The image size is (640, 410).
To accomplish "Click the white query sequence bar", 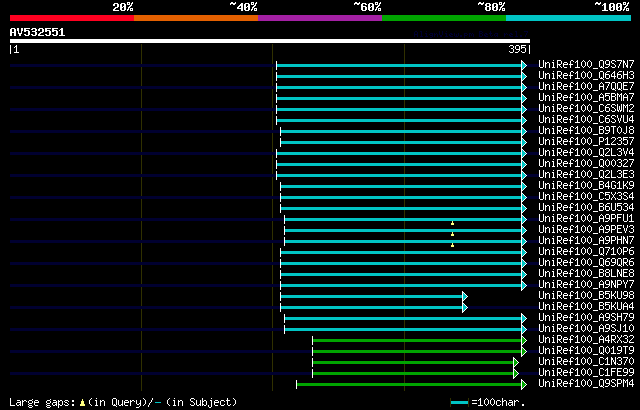I will coord(270,41).
